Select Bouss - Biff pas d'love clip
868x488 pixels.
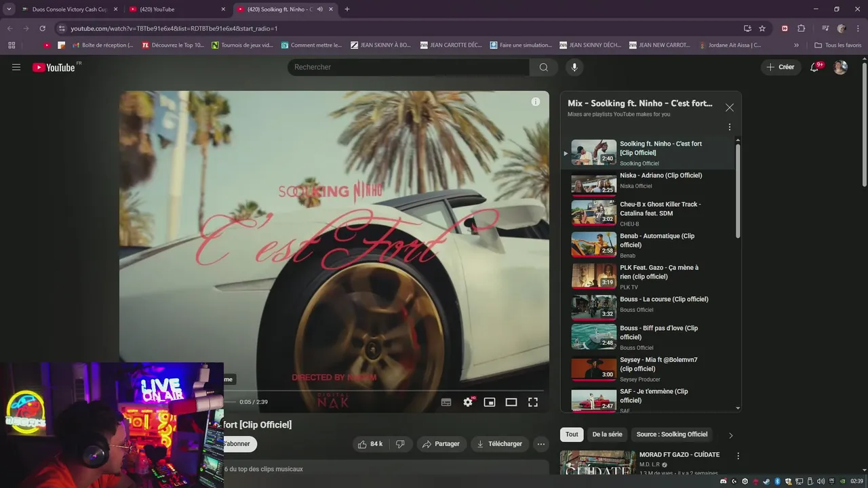pos(648,337)
